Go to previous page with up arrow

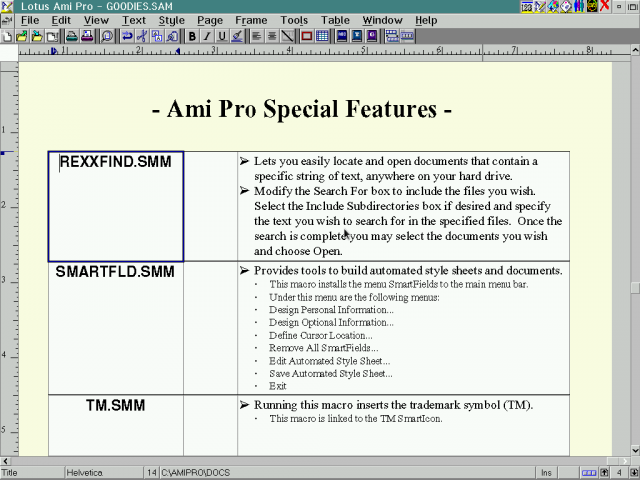pyautogui.click(x=604, y=473)
